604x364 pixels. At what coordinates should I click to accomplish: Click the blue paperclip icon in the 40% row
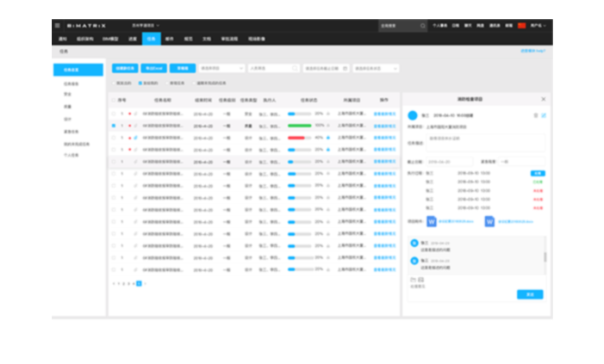pyautogui.click(x=135, y=138)
